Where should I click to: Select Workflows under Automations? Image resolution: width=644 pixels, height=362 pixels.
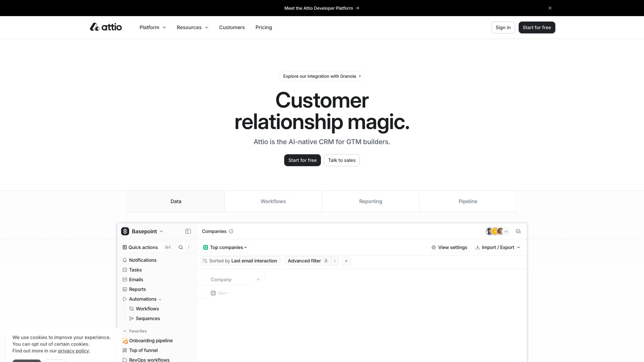(x=148, y=309)
